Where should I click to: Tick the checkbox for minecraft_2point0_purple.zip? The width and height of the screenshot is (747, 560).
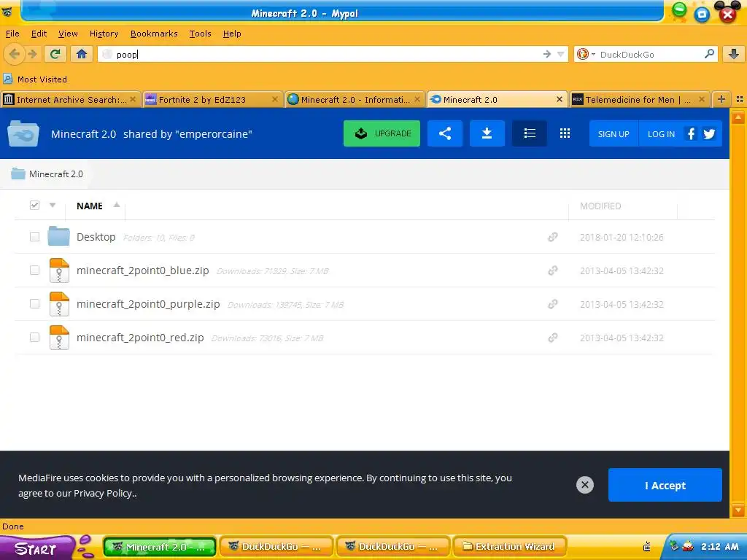click(34, 303)
